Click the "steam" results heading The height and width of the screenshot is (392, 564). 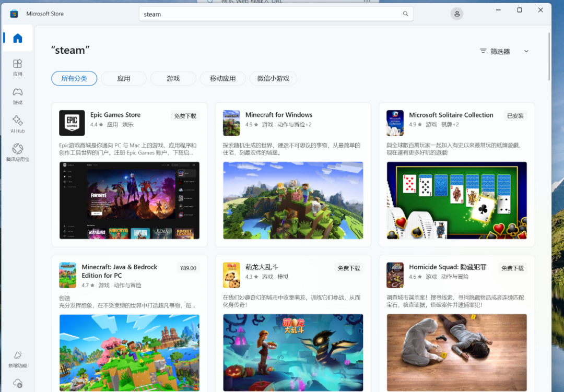pos(70,50)
